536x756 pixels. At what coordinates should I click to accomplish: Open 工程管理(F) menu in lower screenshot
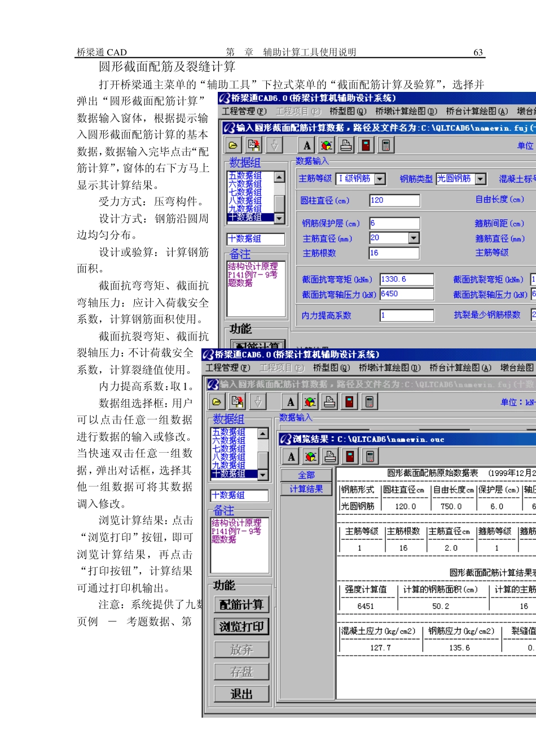pyautogui.click(x=227, y=368)
